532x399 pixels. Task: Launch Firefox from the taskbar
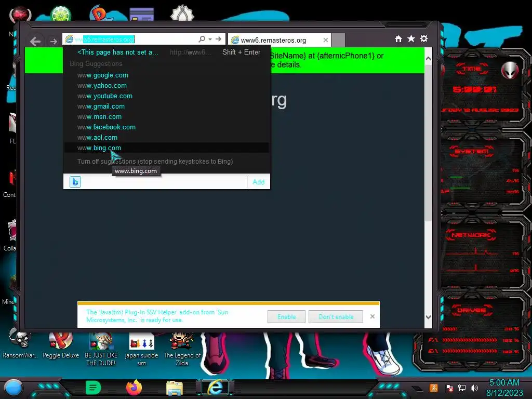point(134,388)
